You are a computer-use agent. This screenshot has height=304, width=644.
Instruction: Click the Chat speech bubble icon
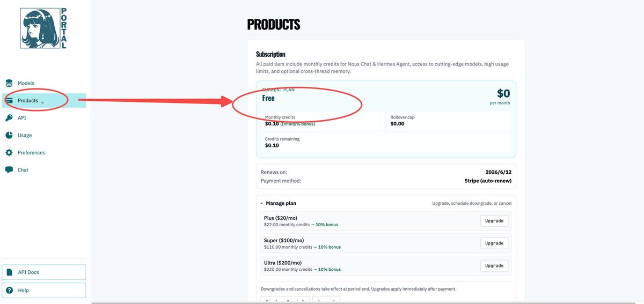pos(9,170)
